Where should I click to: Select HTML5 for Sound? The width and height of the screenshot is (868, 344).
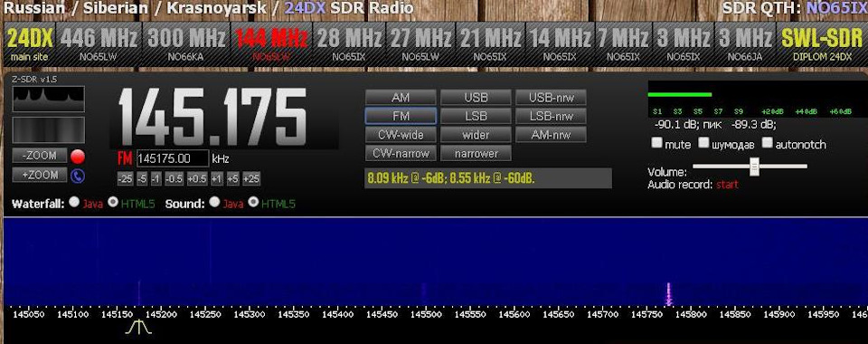[x=253, y=202]
